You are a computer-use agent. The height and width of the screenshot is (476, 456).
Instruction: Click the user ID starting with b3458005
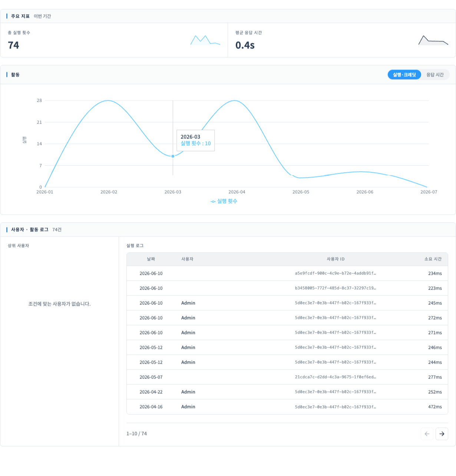coord(336,288)
